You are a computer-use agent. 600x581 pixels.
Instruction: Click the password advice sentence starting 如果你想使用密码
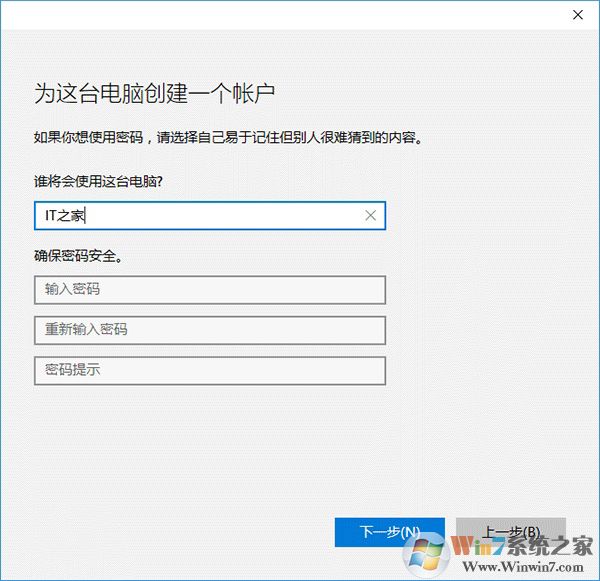(228, 137)
